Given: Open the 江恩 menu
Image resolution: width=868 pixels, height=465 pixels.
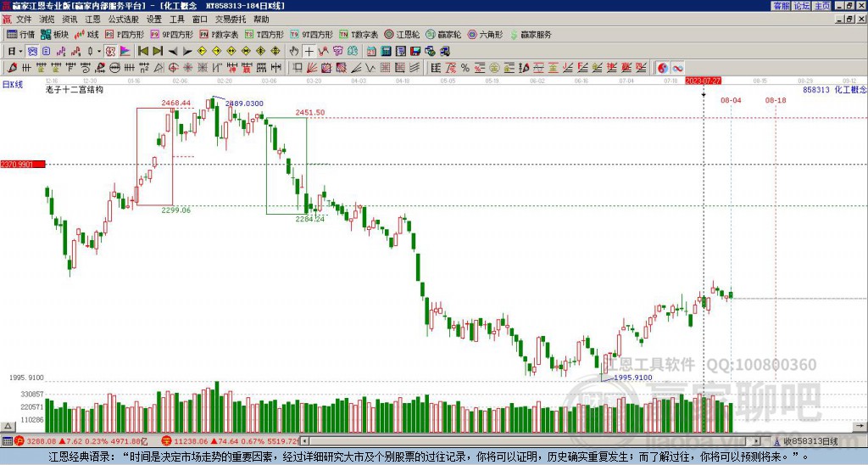Looking at the screenshot, I should coord(93,20).
